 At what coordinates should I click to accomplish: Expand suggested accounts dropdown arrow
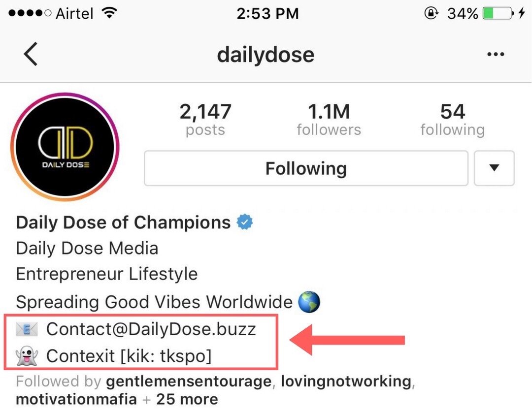[x=494, y=168]
